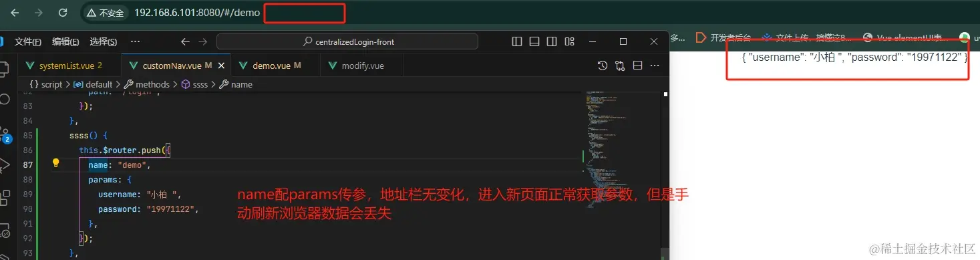Toggle the bottom panel layout
Image resolution: width=980 pixels, height=260 pixels.
click(x=534, y=41)
